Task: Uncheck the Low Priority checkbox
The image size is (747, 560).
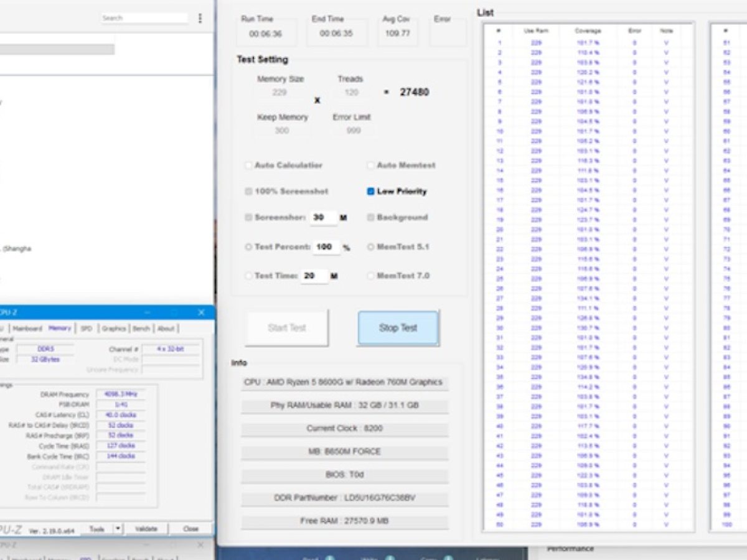Action: tap(371, 192)
